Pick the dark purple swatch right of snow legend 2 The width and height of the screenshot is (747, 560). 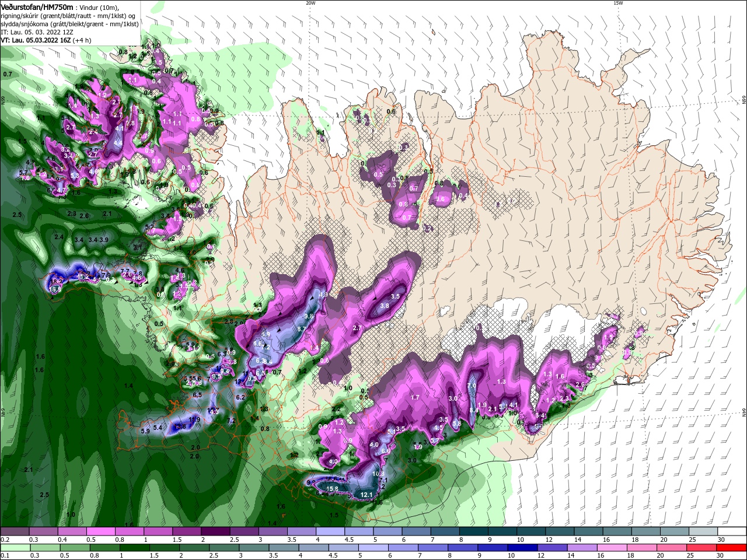(x=215, y=531)
